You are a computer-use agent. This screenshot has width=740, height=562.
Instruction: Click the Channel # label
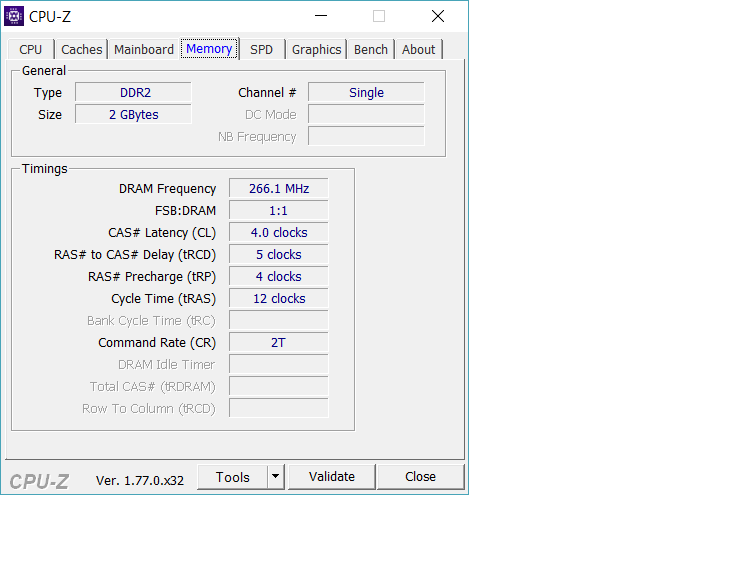[267, 92]
